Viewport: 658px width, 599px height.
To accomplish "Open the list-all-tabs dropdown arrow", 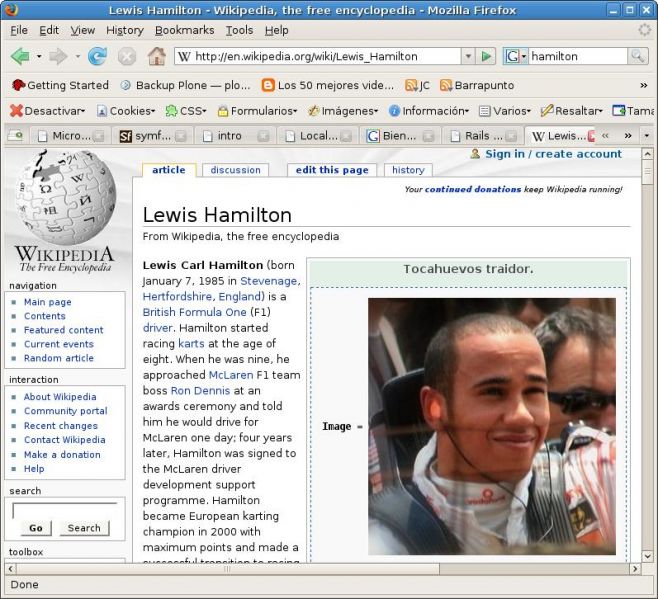I will pyautogui.click(x=646, y=136).
